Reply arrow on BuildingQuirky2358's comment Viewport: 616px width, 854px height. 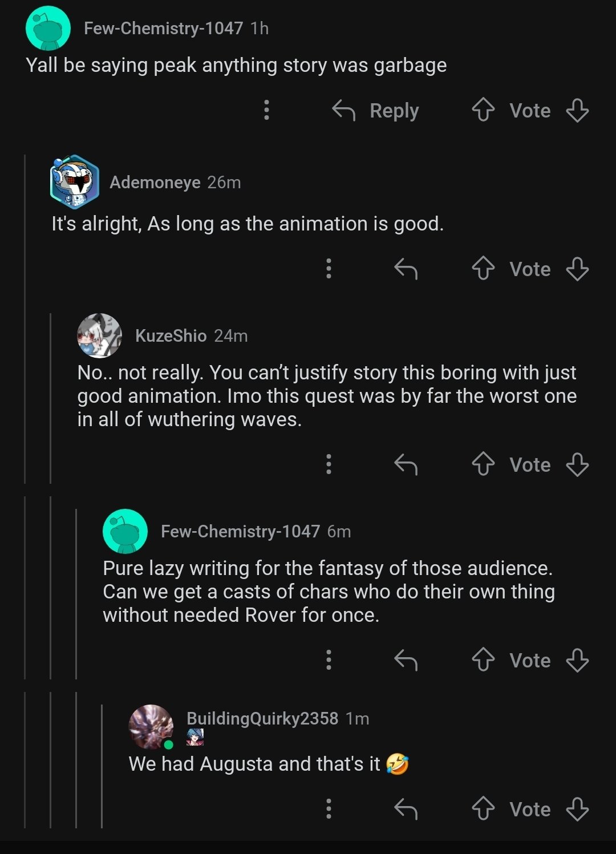click(406, 809)
